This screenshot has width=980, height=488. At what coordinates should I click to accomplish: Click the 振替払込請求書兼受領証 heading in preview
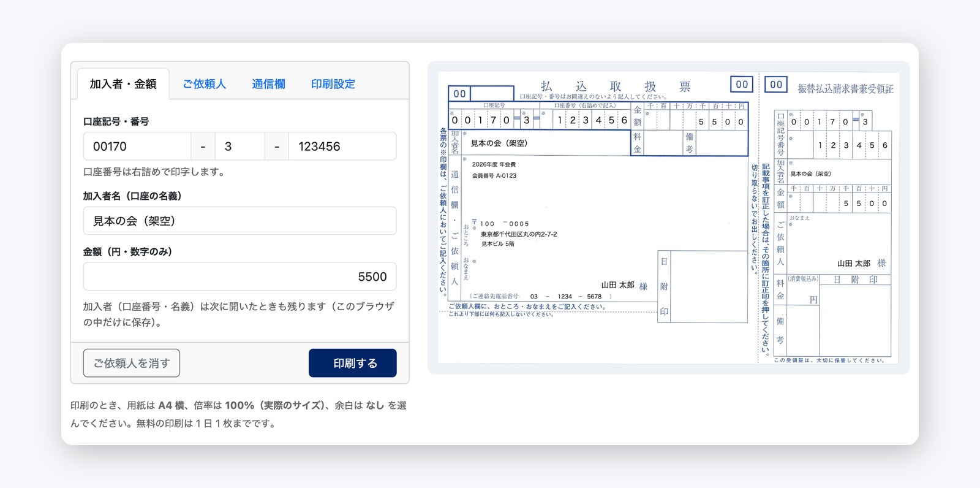[x=845, y=89]
